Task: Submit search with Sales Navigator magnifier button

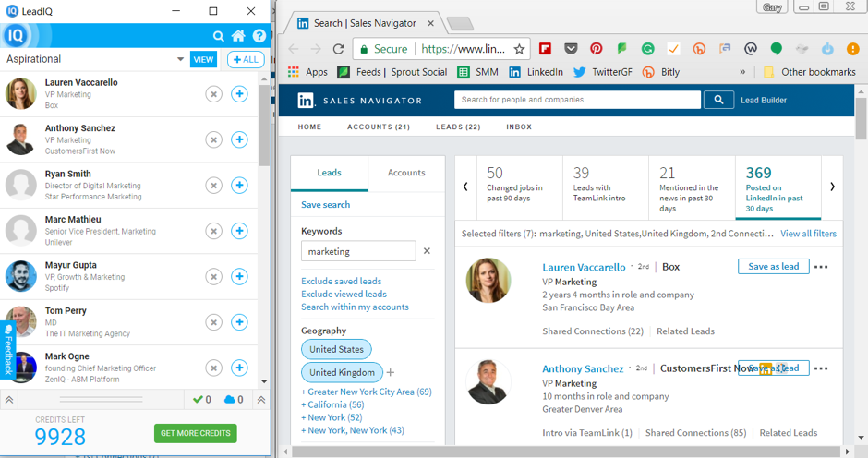Action: 718,100
